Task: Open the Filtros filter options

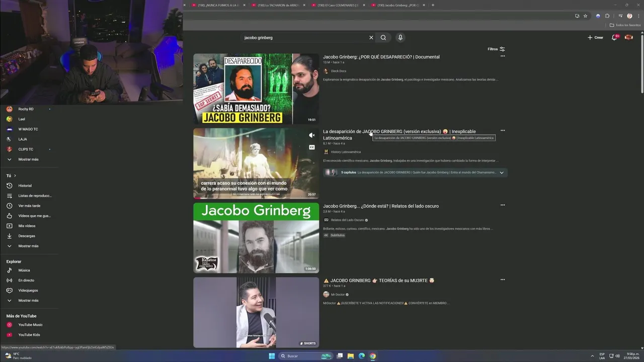Action: 496,49
